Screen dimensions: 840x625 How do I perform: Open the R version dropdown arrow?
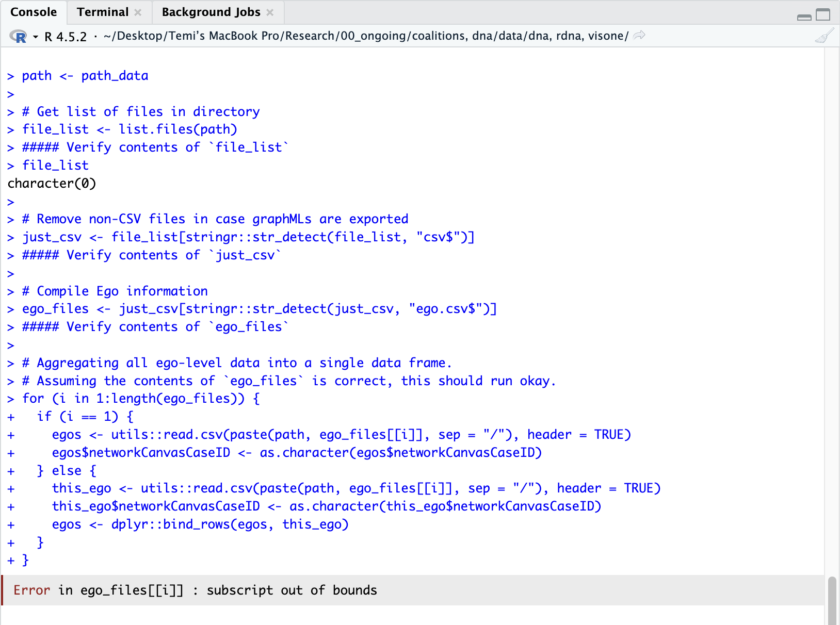(x=36, y=37)
